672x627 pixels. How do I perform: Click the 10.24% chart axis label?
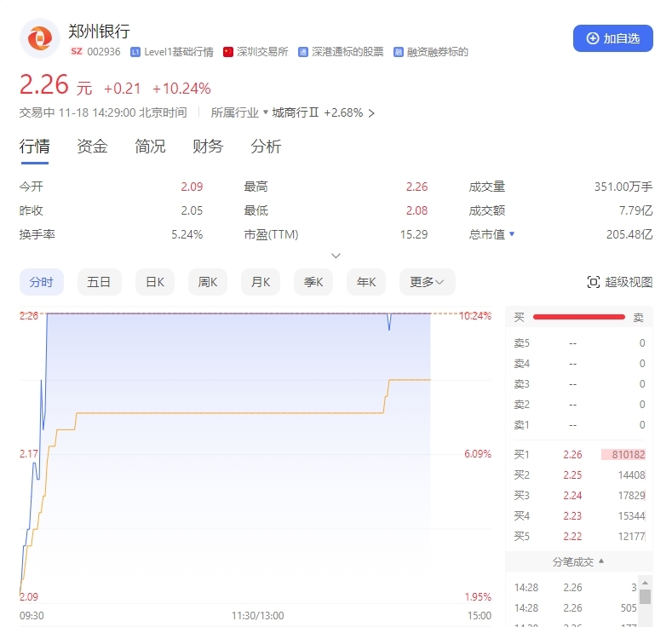pyautogui.click(x=475, y=316)
